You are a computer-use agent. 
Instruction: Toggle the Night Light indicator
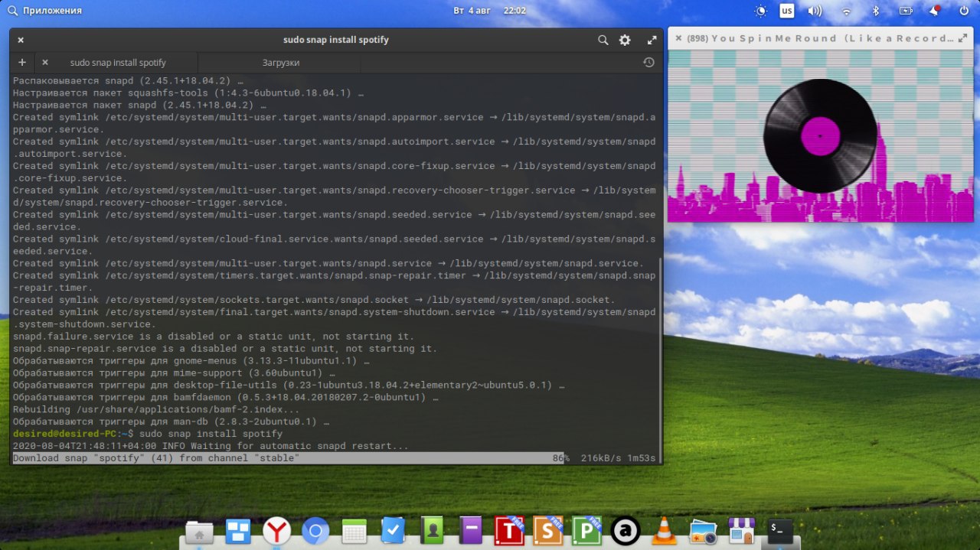click(760, 11)
